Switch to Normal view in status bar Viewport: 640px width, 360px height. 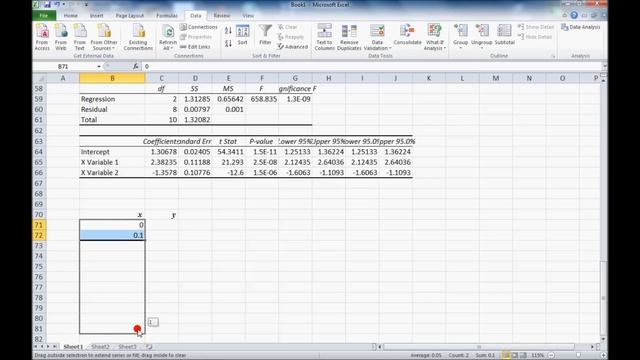(506, 355)
